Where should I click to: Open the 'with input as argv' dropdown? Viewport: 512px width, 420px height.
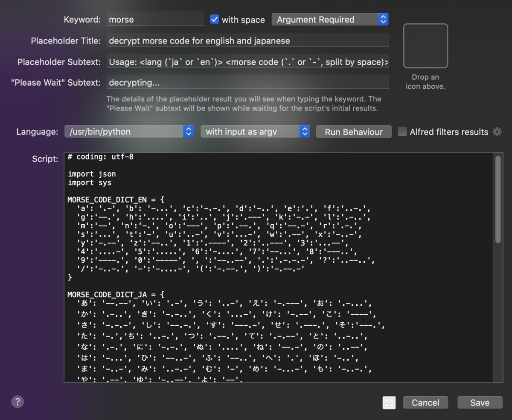(255, 132)
